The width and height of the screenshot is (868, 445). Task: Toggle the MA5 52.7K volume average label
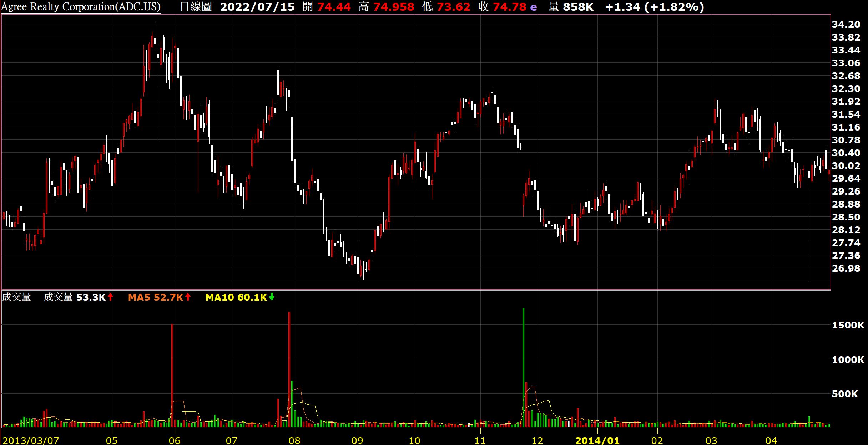[x=156, y=297]
